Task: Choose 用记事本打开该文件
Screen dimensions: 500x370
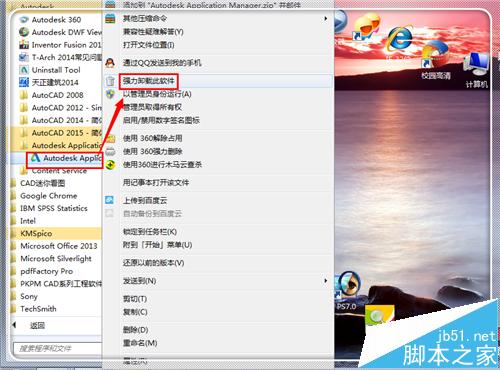Action: (218, 182)
